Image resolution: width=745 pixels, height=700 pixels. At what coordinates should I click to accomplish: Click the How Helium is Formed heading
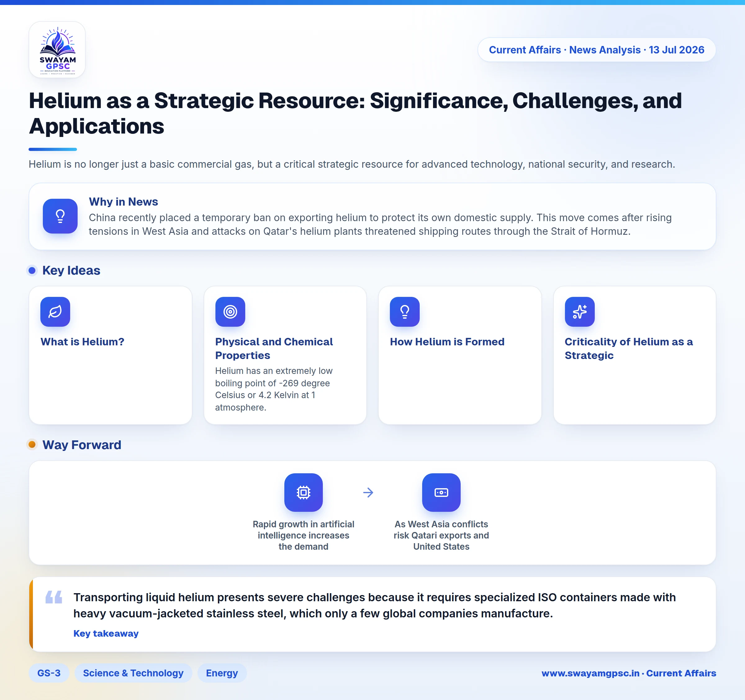pos(447,342)
